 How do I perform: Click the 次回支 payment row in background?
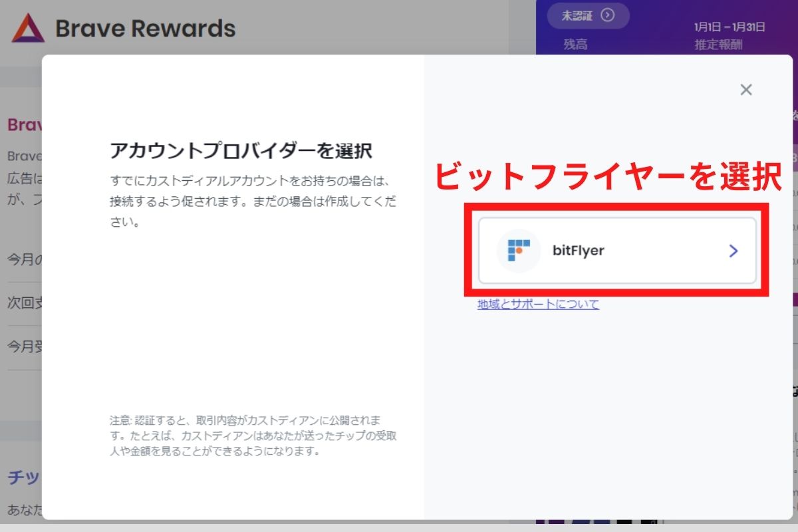point(22,304)
